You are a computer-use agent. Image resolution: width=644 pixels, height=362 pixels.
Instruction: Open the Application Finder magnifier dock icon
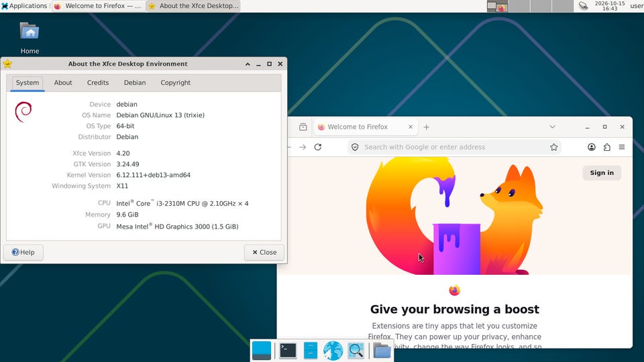(x=356, y=351)
